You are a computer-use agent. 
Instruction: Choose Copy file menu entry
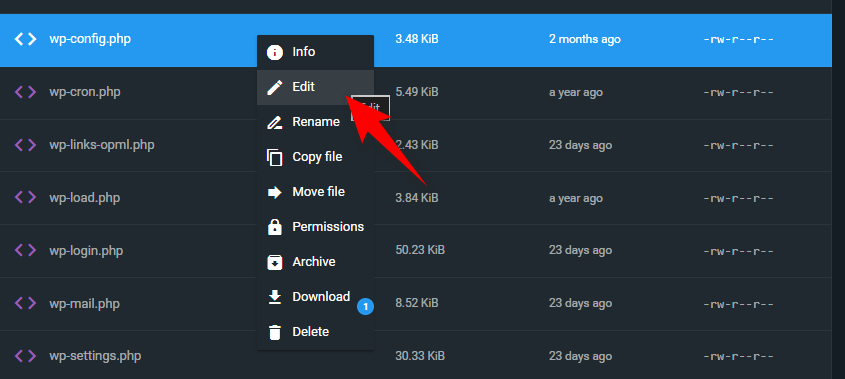point(315,157)
